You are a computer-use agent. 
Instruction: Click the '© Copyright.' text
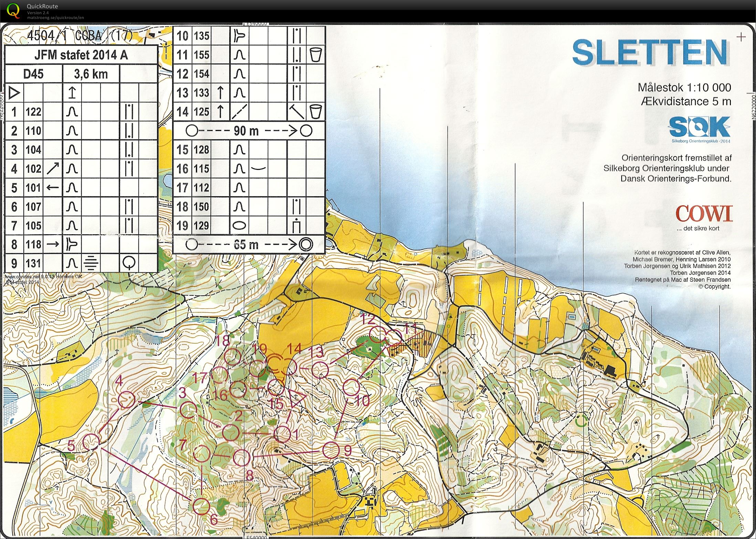714,287
